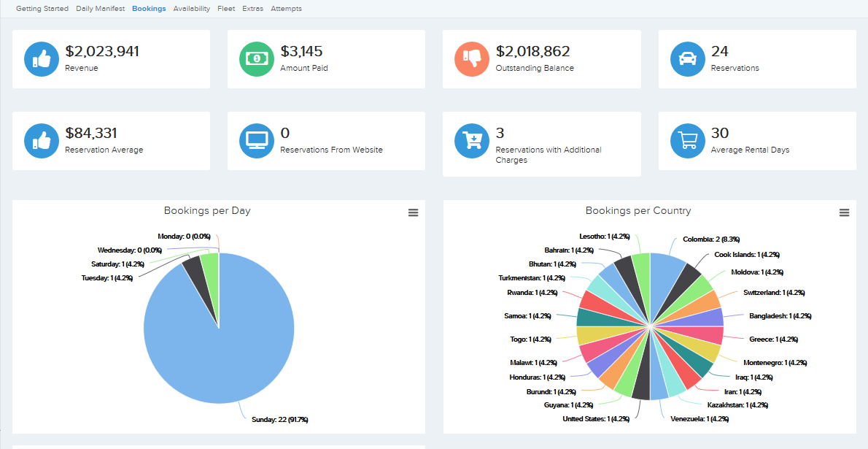This screenshot has width=868, height=449.
Task: Click the cart icon for Average Rental Days
Action: coord(687,141)
